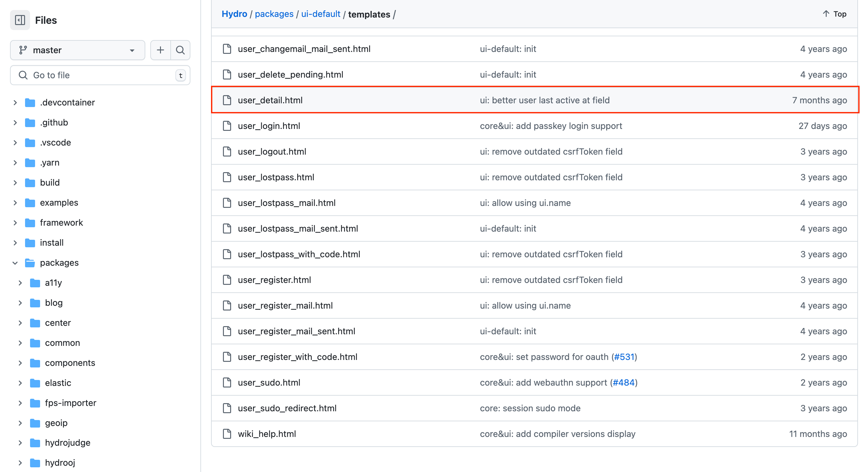The image size is (868, 472).
Task: Open the Hydro repository breadcrumb link
Action: coord(234,14)
